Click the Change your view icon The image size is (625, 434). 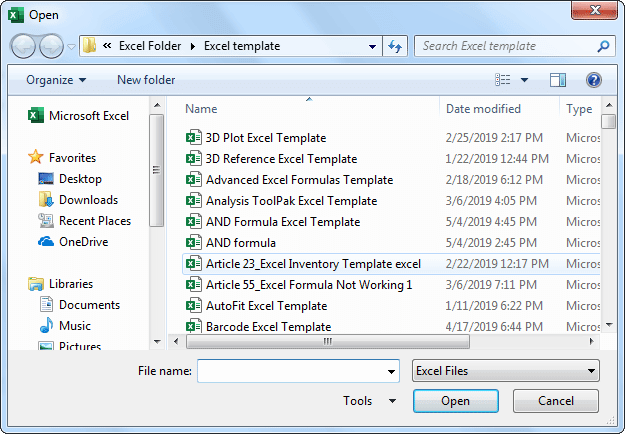[x=503, y=80]
